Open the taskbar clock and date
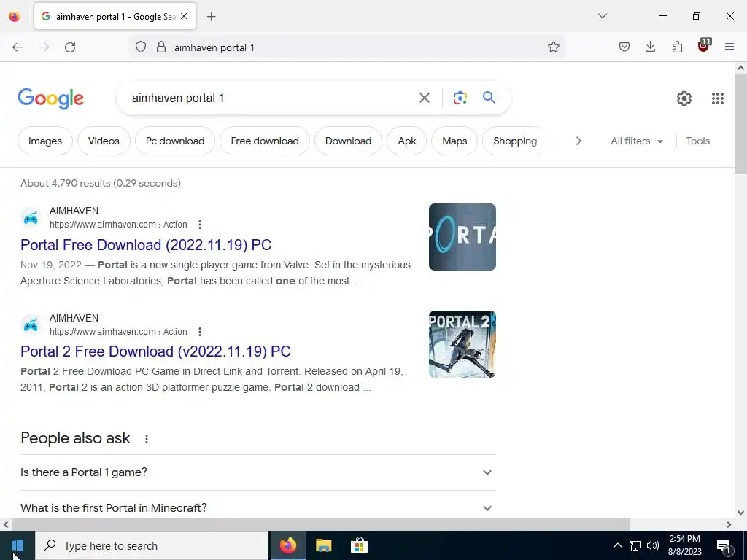This screenshot has height=560, width=747. tap(684, 545)
